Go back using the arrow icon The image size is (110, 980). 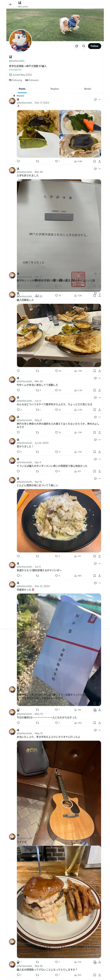11,4
